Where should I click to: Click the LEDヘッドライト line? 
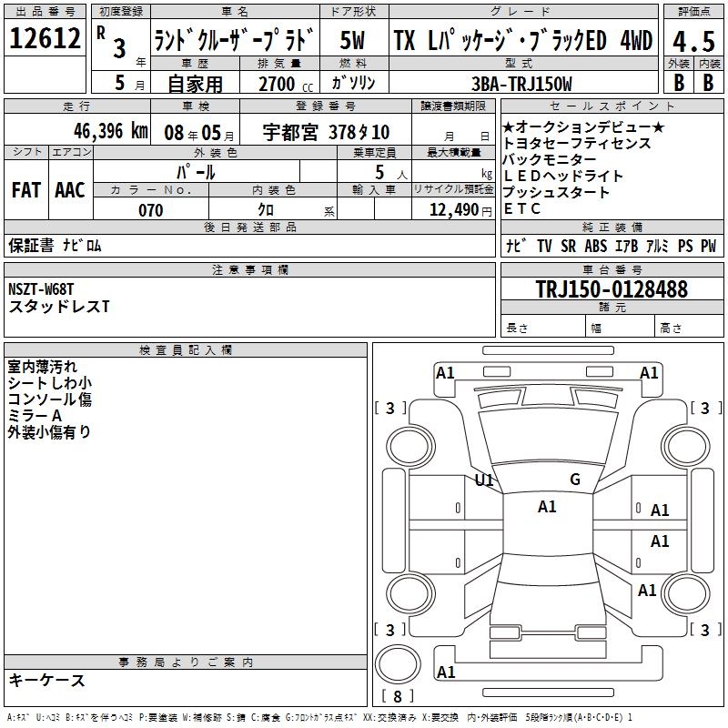(x=562, y=176)
